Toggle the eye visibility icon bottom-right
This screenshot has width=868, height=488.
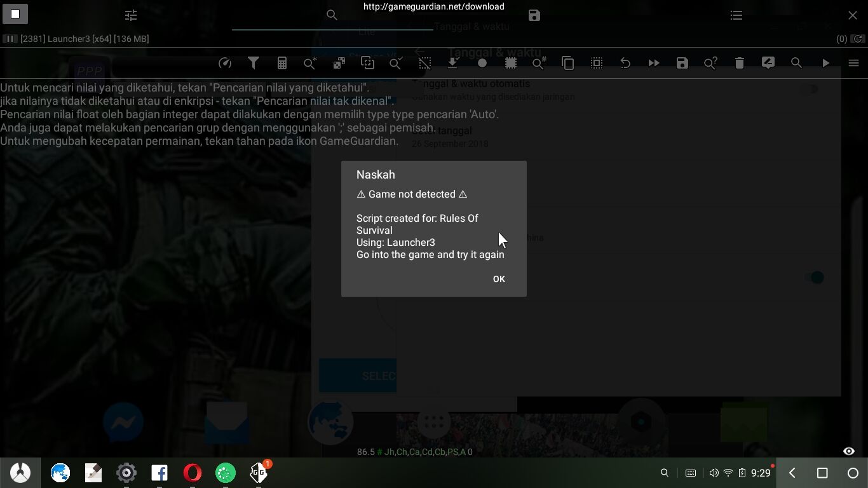click(849, 451)
